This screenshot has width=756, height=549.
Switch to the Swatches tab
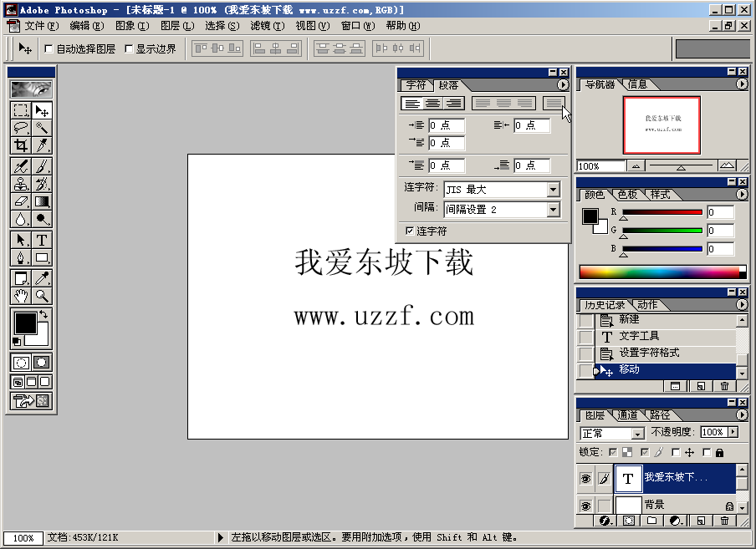pyautogui.click(x=628, y=195)
